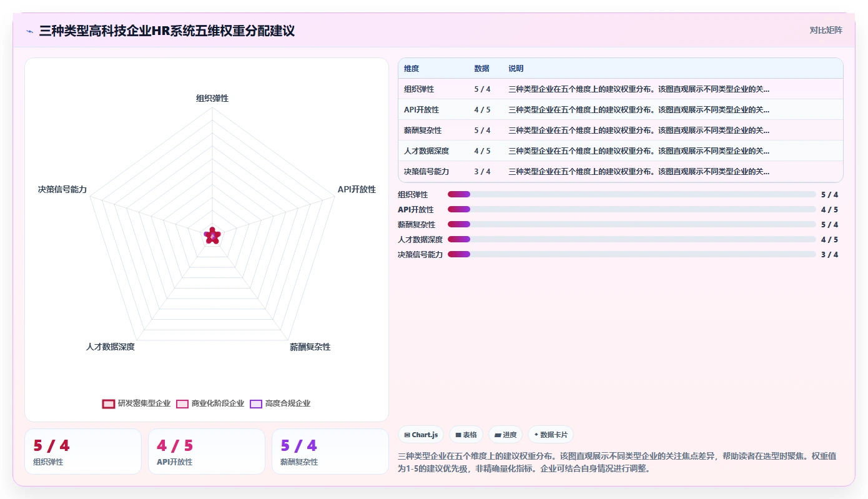868x499 pixels.
Task: Click the API开放性 progress bar
Action: tap(631, 209)
